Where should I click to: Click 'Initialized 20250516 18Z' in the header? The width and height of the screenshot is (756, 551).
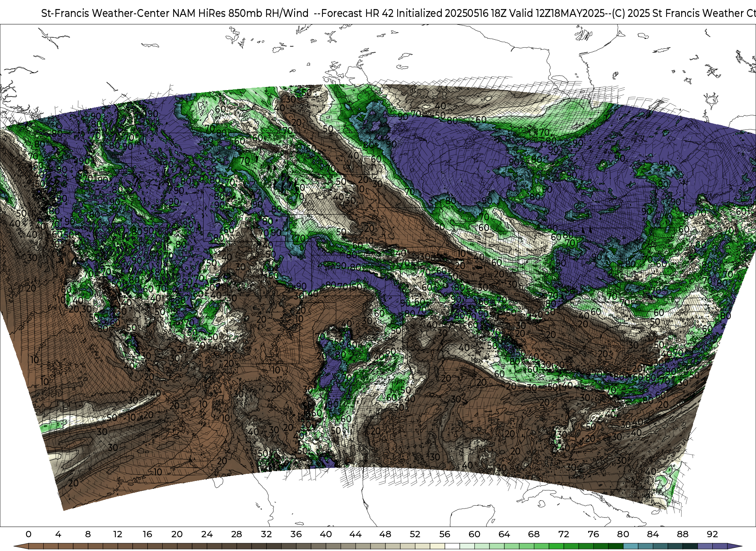click(x=451, y=13)
